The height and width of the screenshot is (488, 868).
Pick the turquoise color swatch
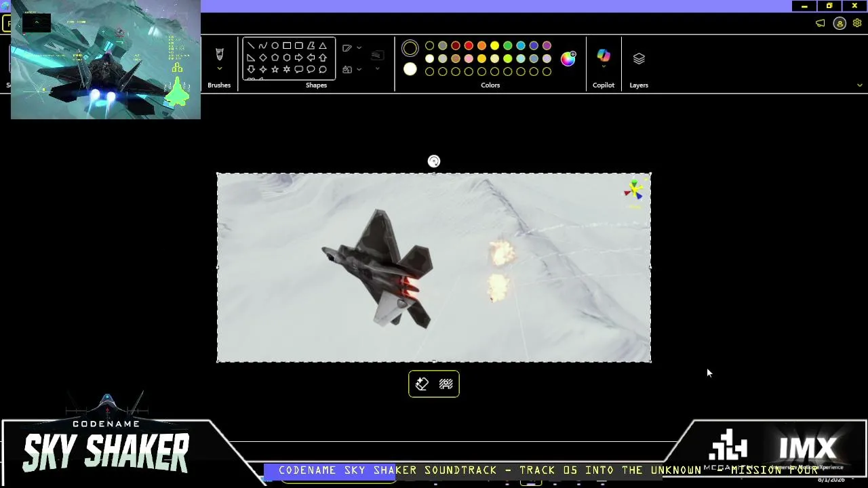[521, 46]
